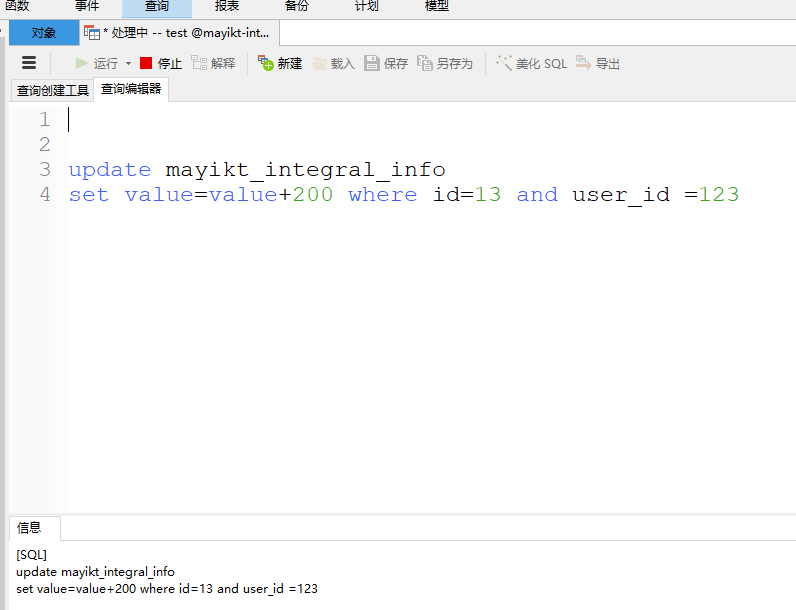
Task: Click the query tab's table icon
Action: point(92,33)
